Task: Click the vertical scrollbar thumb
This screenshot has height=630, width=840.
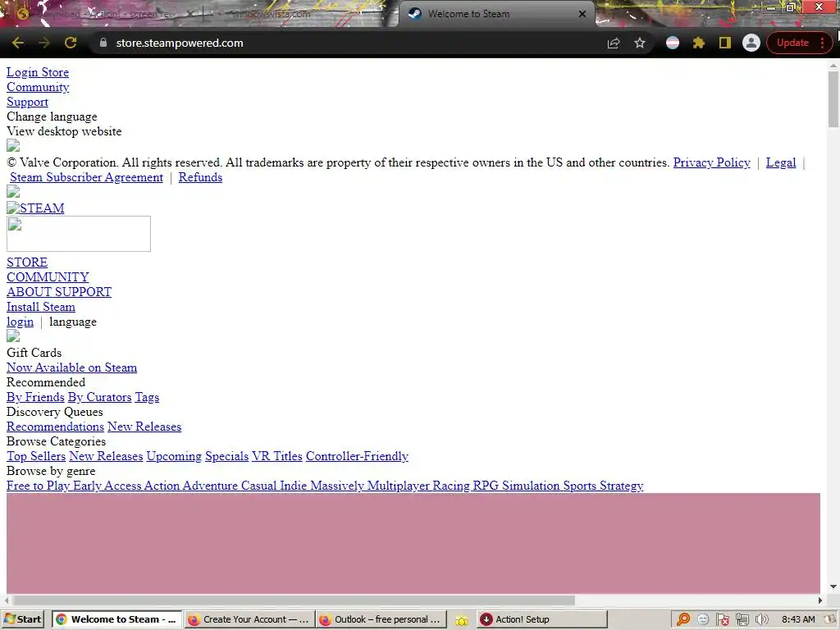Action: pos(833,99)
